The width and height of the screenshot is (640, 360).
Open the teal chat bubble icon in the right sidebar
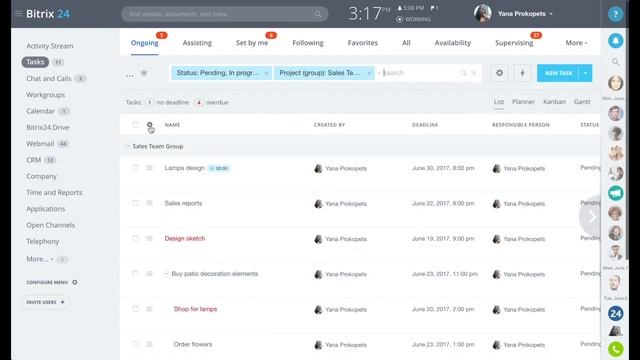coord(616,193)
